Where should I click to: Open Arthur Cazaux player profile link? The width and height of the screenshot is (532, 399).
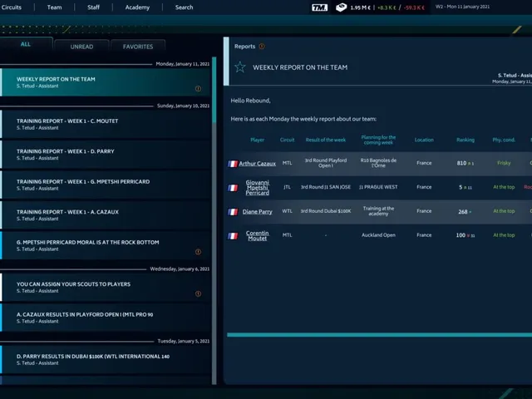(x=257, y=164)
